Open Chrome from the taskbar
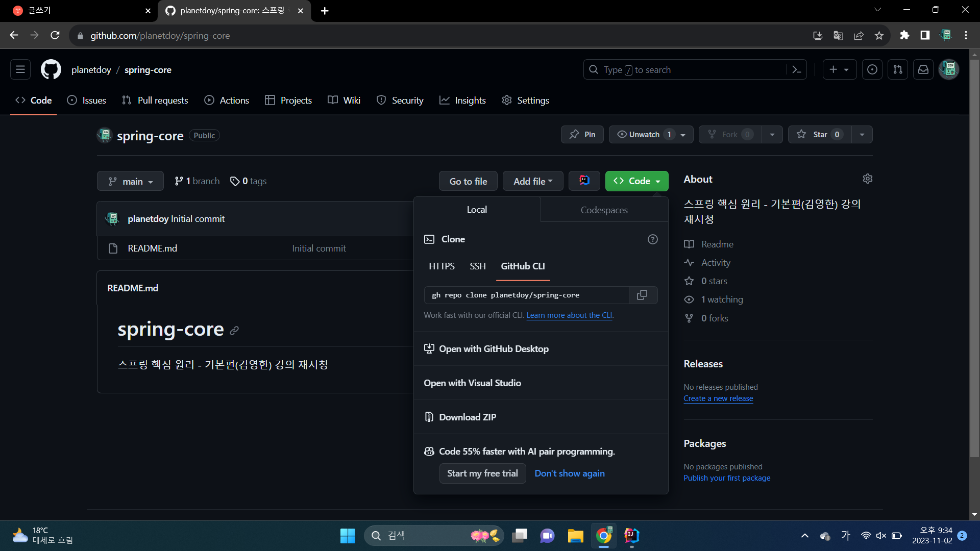The height and width of the screenshot is (551, 980). [604, 536]
